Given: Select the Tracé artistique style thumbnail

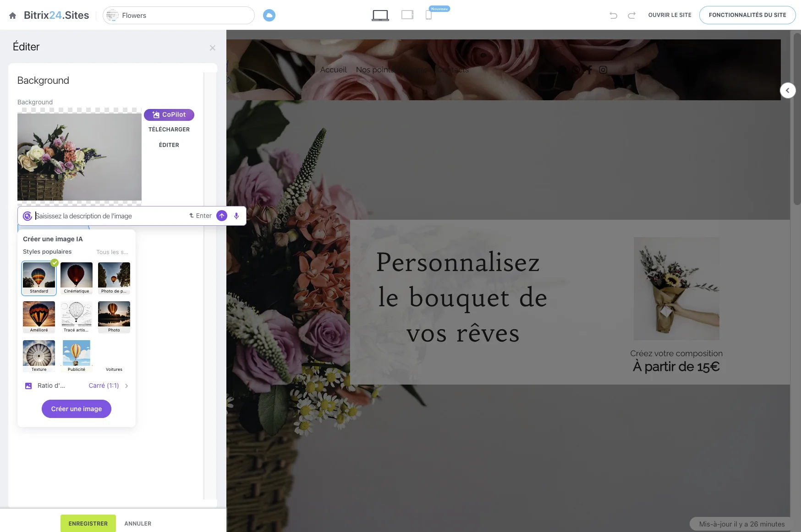Looking at the screenshot, I should (77, 316).
